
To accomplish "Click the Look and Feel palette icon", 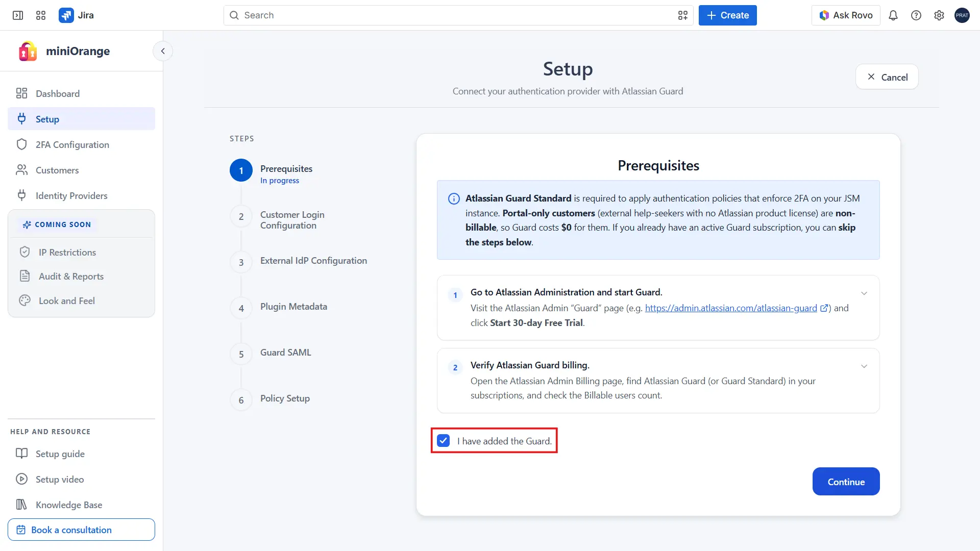I will click(x=24, y=300).
